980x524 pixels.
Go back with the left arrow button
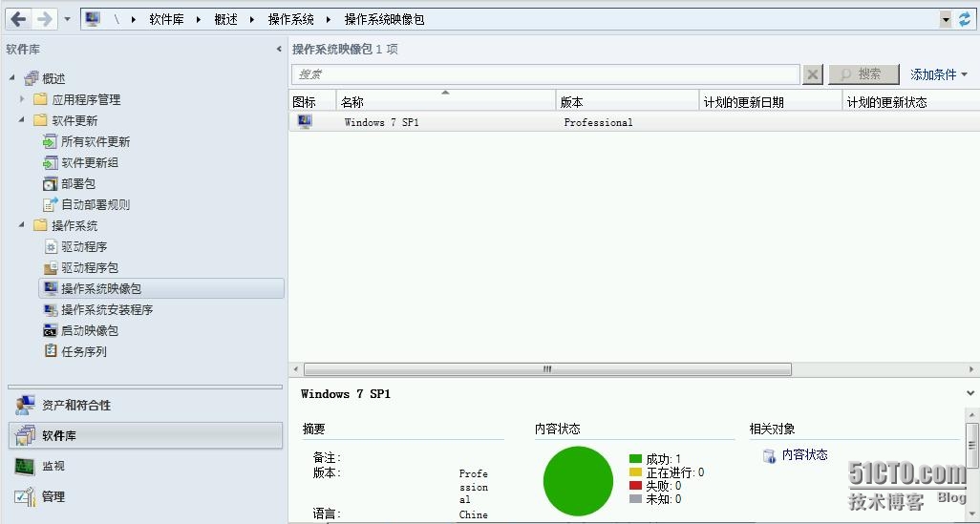tap(19, 19)
